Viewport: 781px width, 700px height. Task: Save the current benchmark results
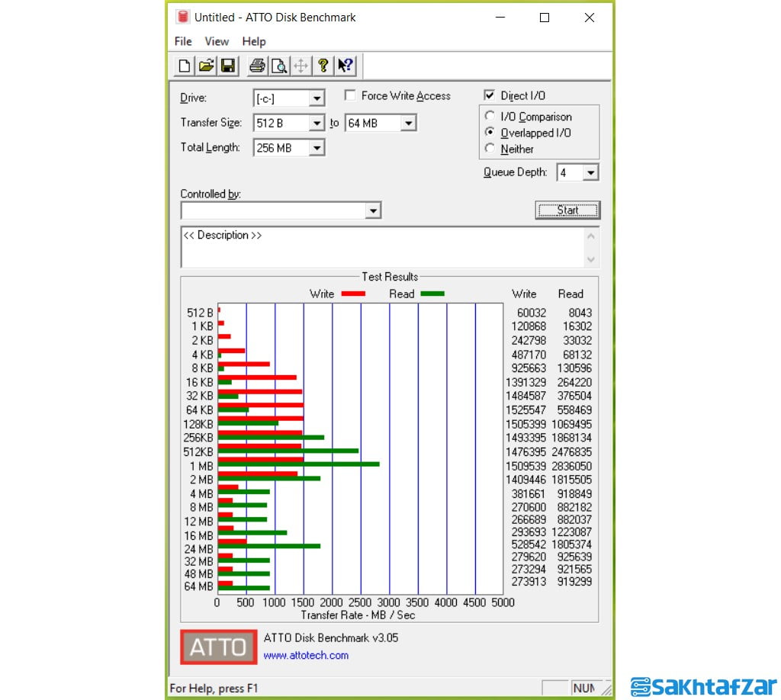[227, 66]
